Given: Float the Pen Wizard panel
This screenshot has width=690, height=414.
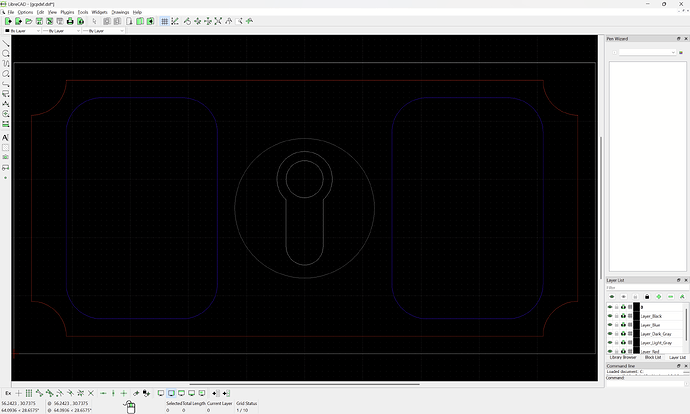Looking at the screenshot, I should coord(678,39).
